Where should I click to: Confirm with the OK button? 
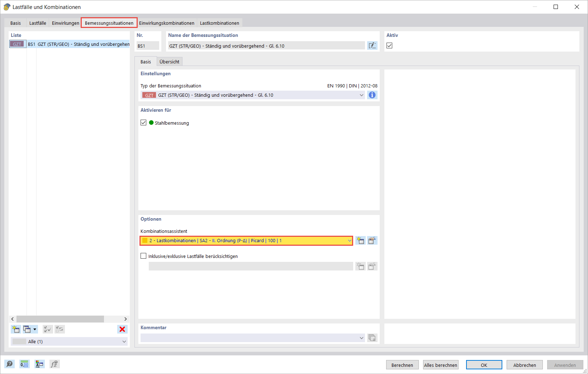pos(484,365)
